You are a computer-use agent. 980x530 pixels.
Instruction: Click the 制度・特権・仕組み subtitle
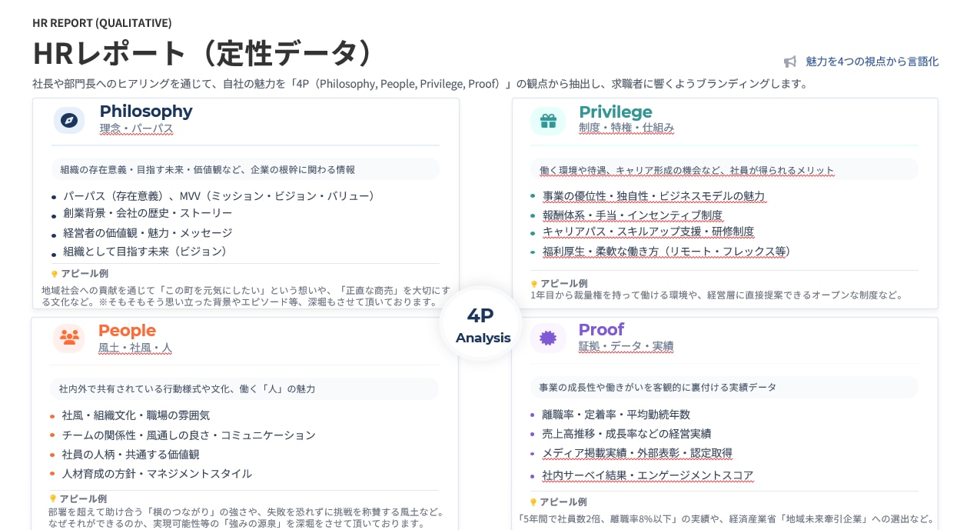click(x=626, y=128)
